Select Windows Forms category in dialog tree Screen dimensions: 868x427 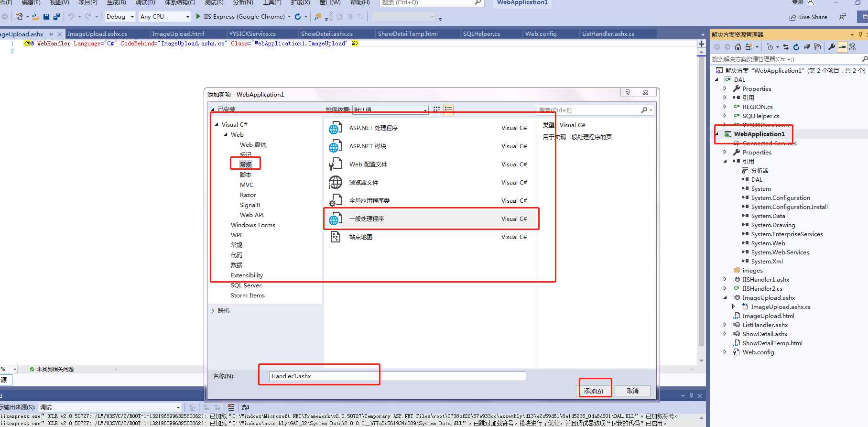253,225
